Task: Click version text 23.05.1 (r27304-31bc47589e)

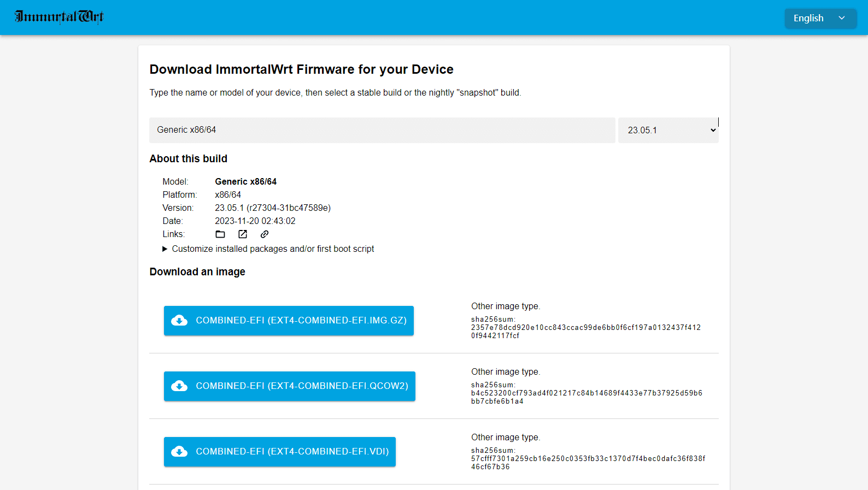Action: (x=273, y=208)
